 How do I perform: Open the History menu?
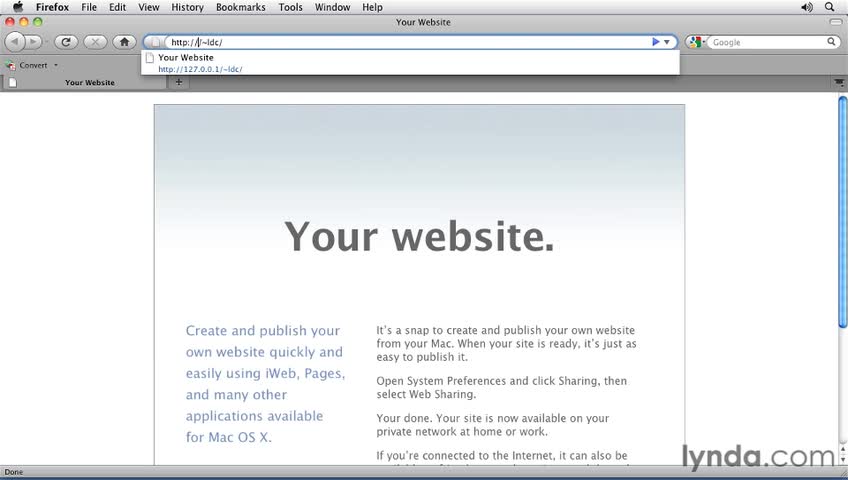[x=187, y=7]
